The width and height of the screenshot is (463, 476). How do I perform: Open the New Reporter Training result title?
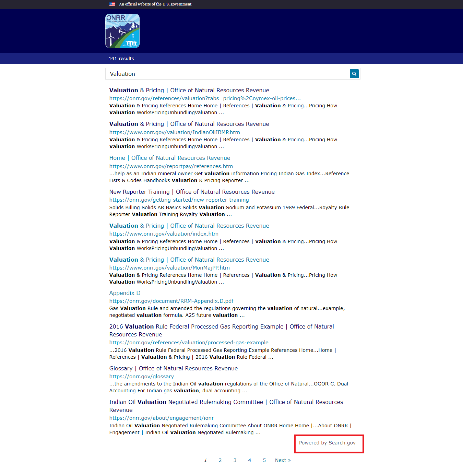pos(192,192)
